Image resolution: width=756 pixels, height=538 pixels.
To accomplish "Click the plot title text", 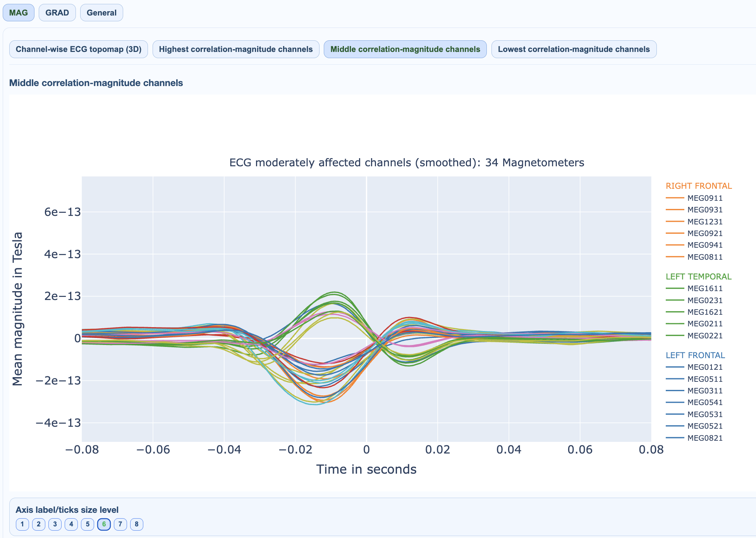I will [407, 162].
